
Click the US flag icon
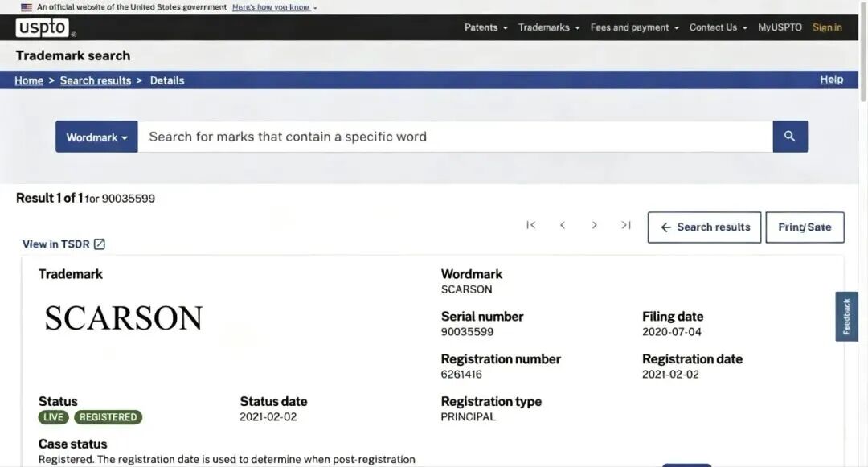point(27,7)
